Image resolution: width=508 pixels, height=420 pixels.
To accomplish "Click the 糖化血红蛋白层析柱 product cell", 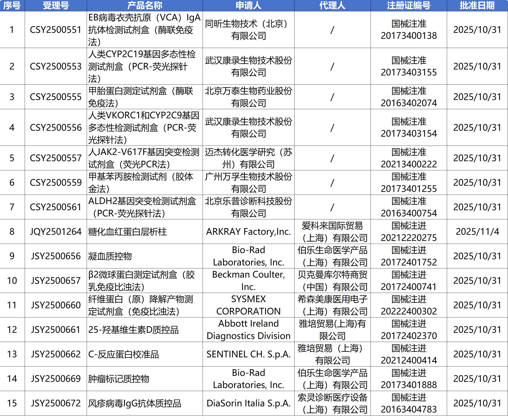I will point(128,232).
